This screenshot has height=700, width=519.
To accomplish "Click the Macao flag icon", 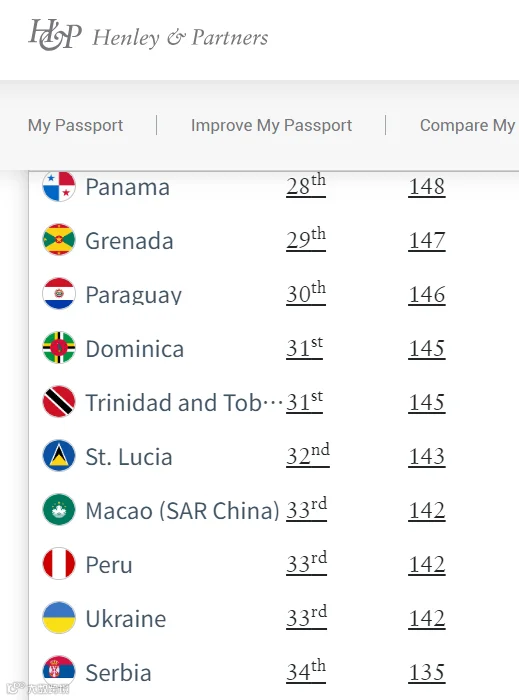I will [59, 510].
